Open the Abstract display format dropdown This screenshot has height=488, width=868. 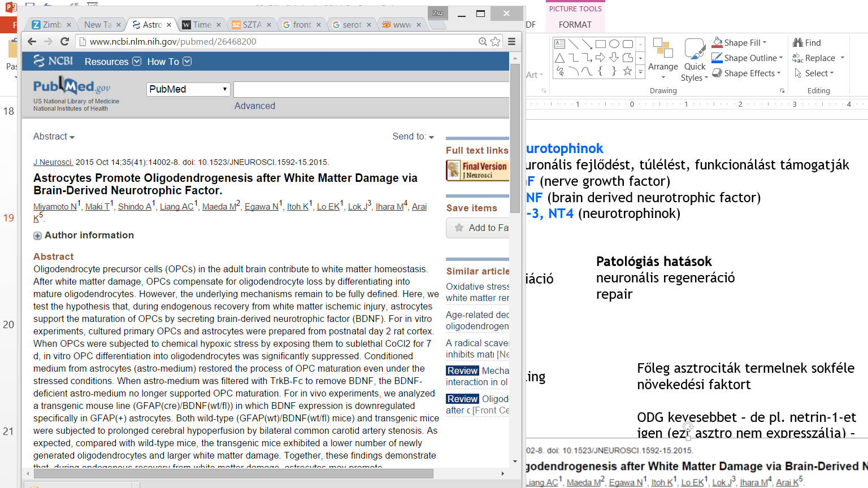tap(54, 137)
